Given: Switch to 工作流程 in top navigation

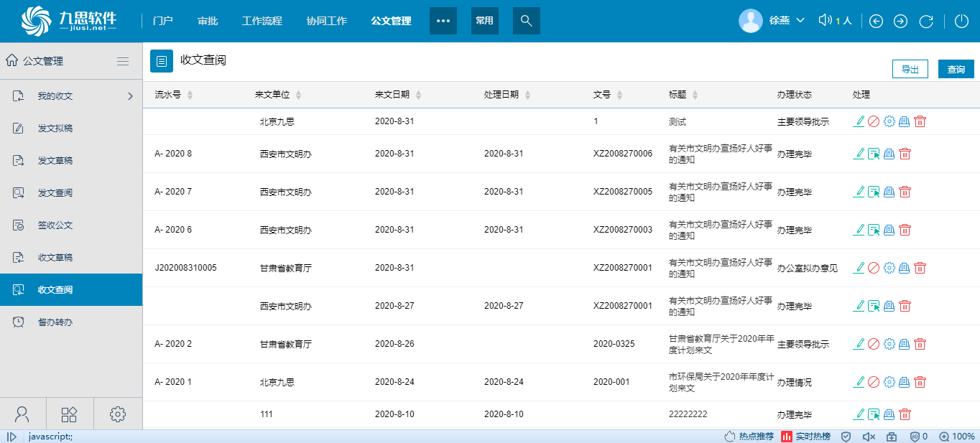Looking at the screenshot, I should (x=262, y=21).
